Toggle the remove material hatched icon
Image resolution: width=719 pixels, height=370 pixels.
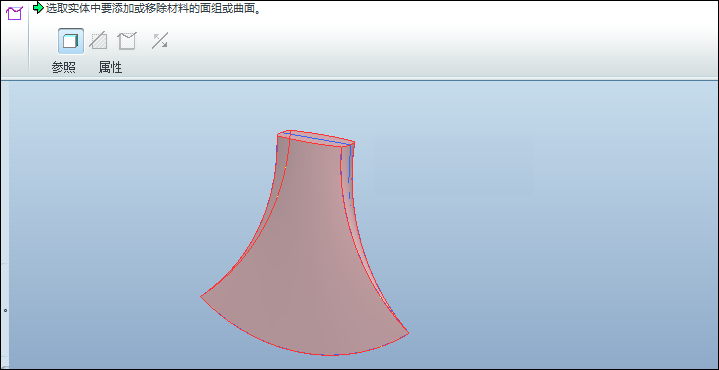coord(98,41)
